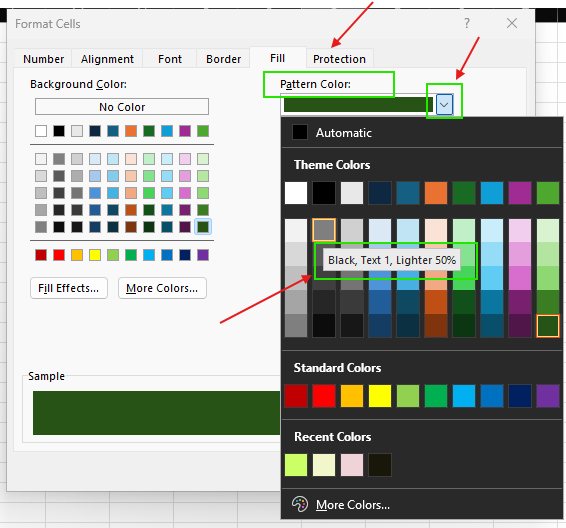Screen dimensions: 566x528
Task: Pick bright green in dropdown Theme Colors row
Action: pyautogui.click(x=548, y=193)
